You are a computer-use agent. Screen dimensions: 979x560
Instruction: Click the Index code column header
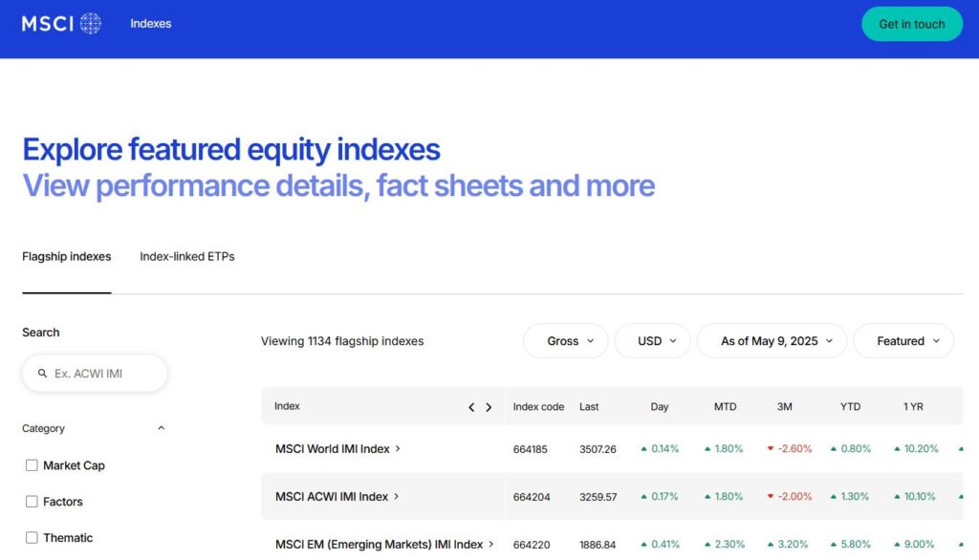pyautogui.click(x=539, y=407)
